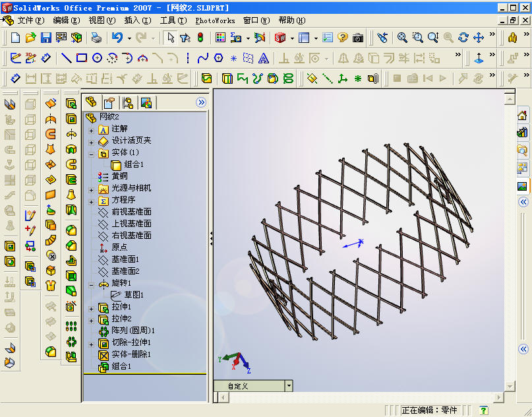Switch to ConfigurationManager tab
Screen dimensions: 532x417
pyautogui.click(x=128, y=102)
